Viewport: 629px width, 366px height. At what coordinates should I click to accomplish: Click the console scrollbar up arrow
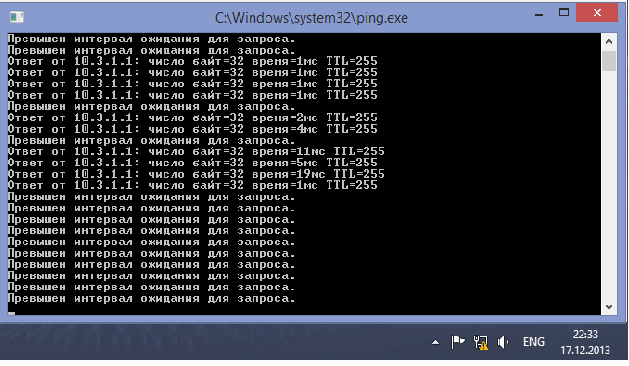pyautogui.click(x=609, y=42)
